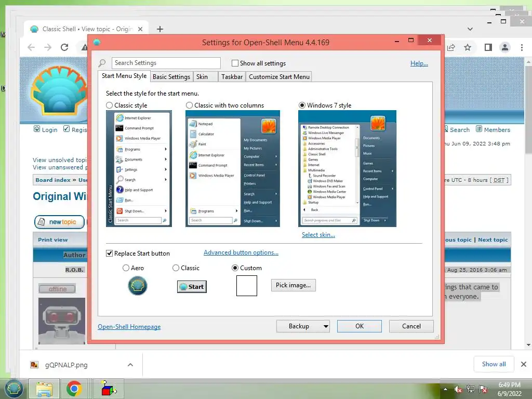Viewport: 532px width, 399px height.
Task: Show hidden tray icons arrow
Action: tap(445, 389)
